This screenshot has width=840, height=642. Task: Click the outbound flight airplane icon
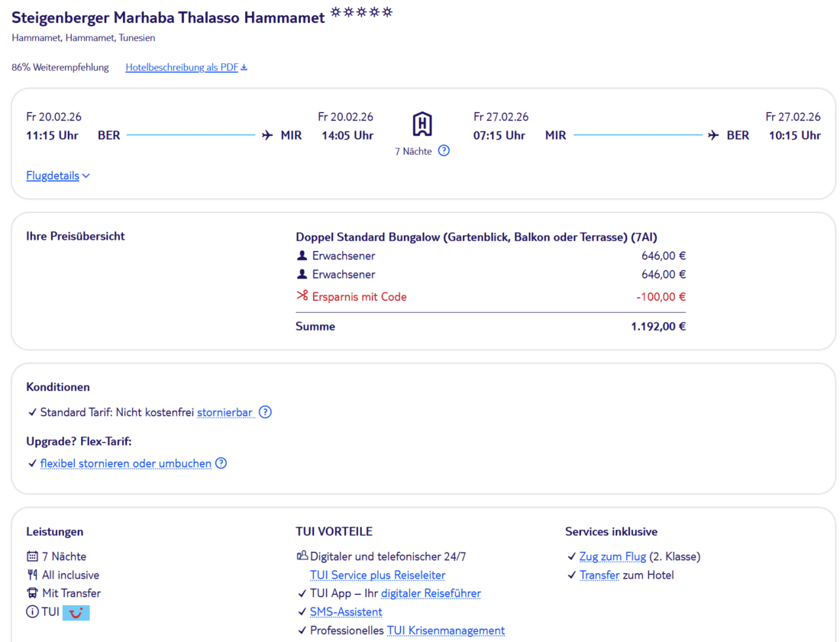(x=267, y=136)
